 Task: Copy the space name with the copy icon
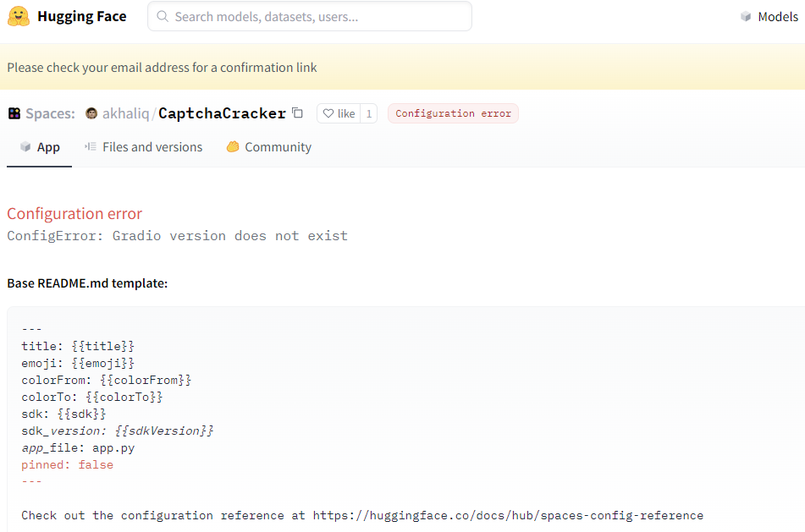[x=296, y=111]
